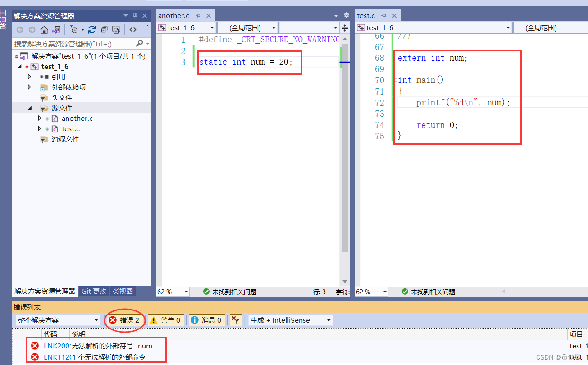Collapse all items in Solution Explorer

tap(104, 30)
